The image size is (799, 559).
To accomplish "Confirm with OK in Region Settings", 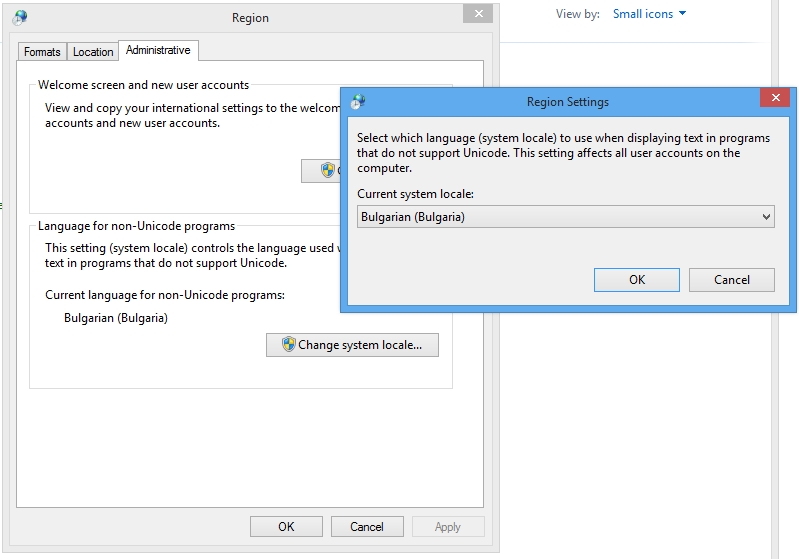I will [x=636, y=280].
